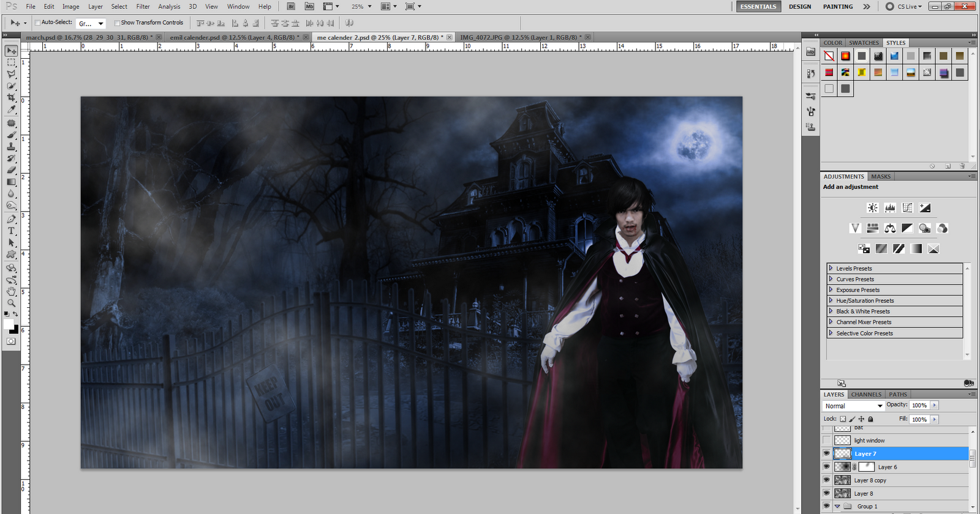Select the Blur tool
Viewport: 980px width, 514px height.
click(x=11, y=194)
